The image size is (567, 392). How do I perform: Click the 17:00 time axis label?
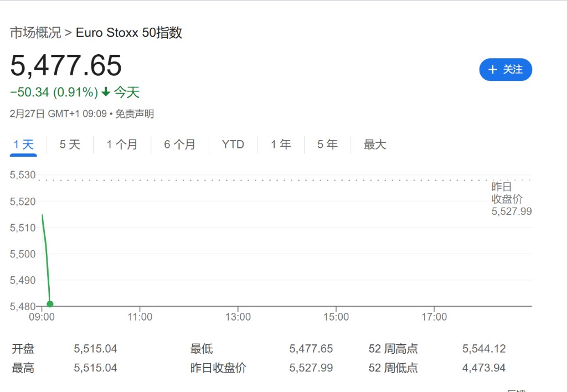coord(434,317)
